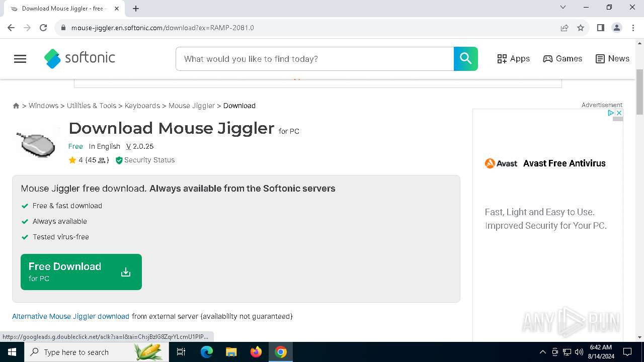Open the tab search dropdown
644x362 pixels.
[563, 7]
